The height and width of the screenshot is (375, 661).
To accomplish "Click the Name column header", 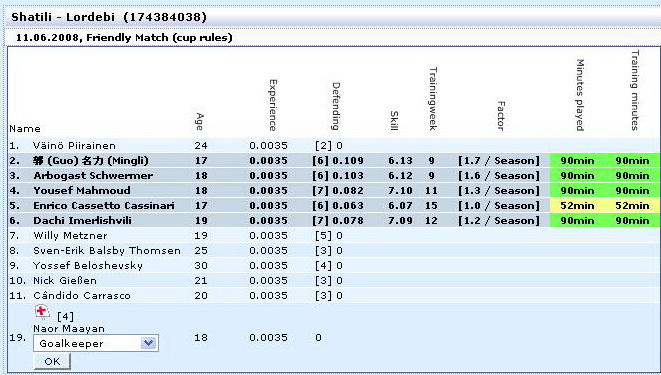I will coord(25,129).
